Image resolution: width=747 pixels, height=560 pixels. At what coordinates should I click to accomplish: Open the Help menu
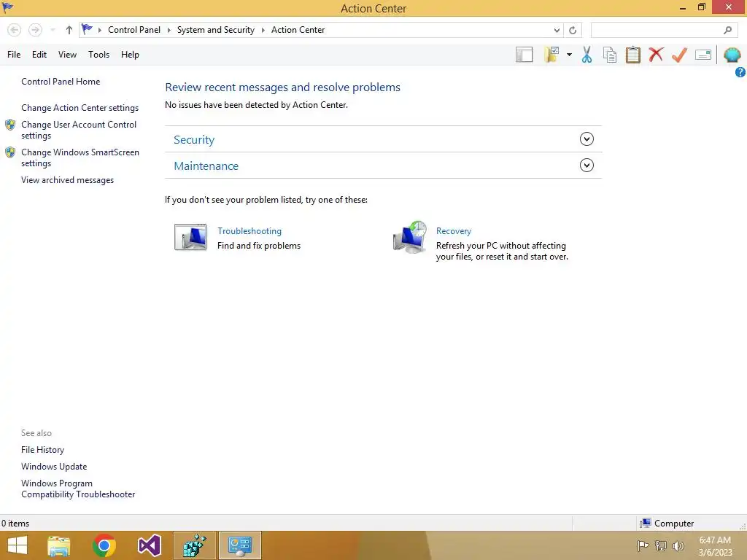130,55
